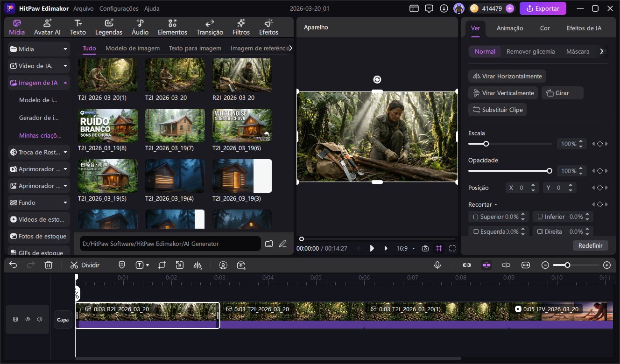The image size is (620, 364).
Task: Mute the timeline track audio
Action: 40,320
